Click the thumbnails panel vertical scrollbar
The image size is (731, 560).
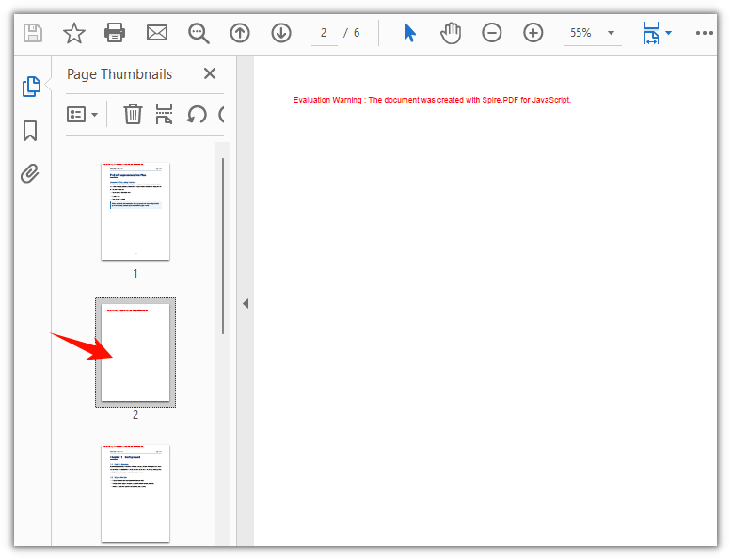click(223, 247)
